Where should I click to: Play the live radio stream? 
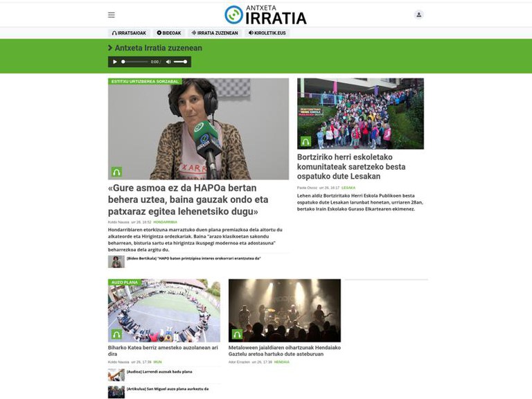[x=115, y=62]
